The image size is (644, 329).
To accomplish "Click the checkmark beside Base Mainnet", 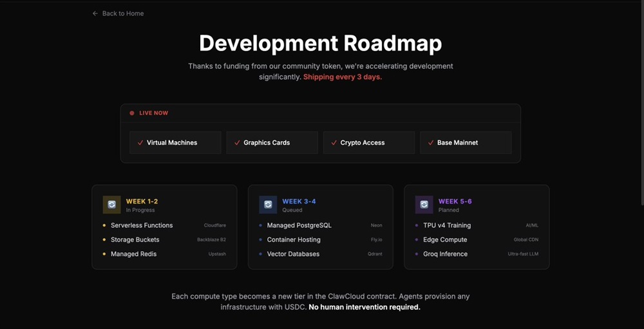I will 430,143.
